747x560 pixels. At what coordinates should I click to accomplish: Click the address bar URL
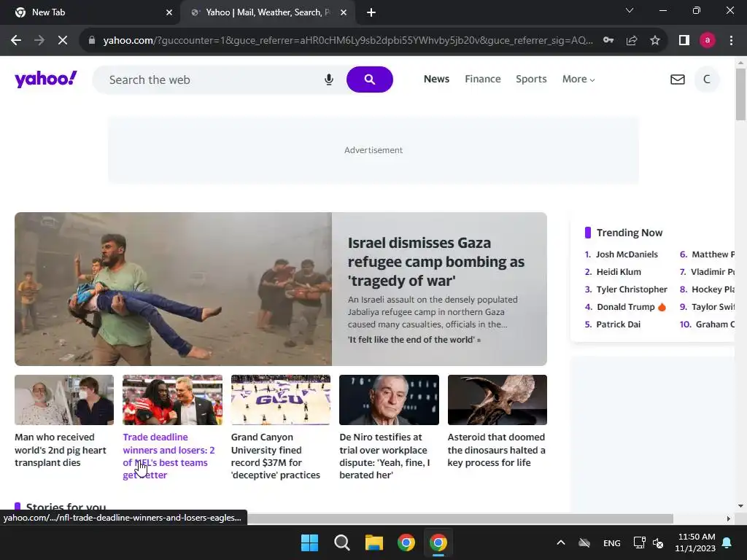348,41
